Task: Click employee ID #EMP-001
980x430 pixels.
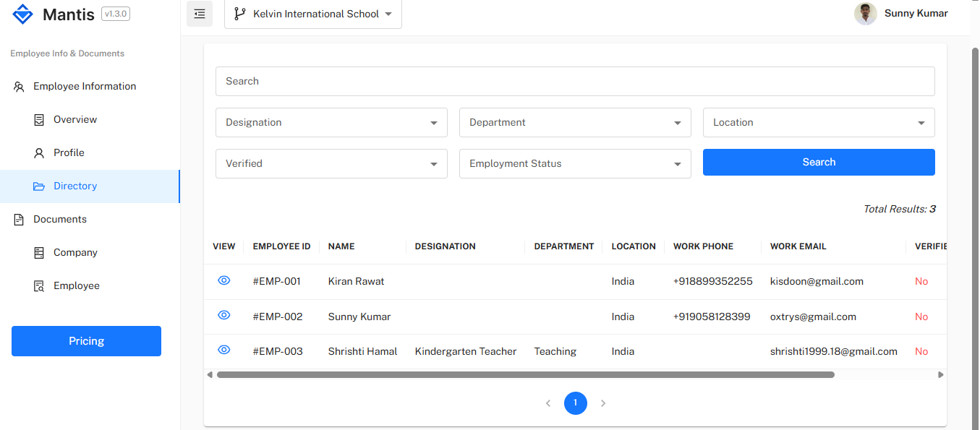Action: (277, 281)
